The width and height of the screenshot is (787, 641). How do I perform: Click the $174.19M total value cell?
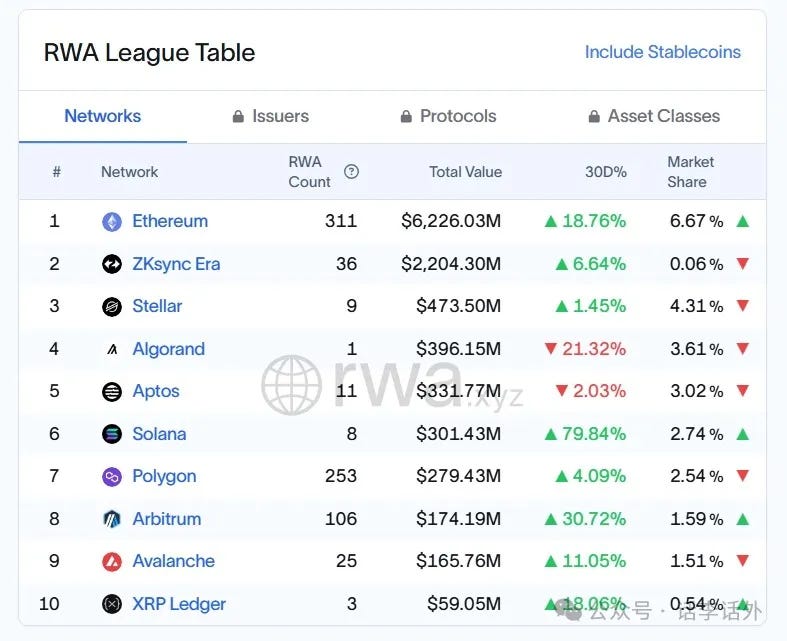pos(458,519)
